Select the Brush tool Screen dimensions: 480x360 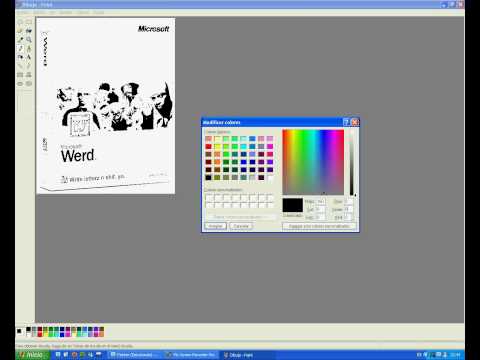(x=29, y=48)
